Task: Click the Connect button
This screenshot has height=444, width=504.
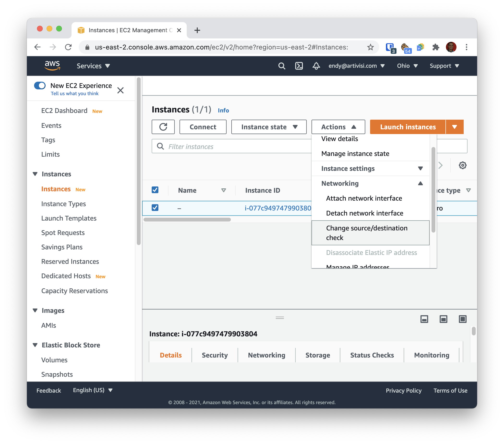Action: [203, 127]
